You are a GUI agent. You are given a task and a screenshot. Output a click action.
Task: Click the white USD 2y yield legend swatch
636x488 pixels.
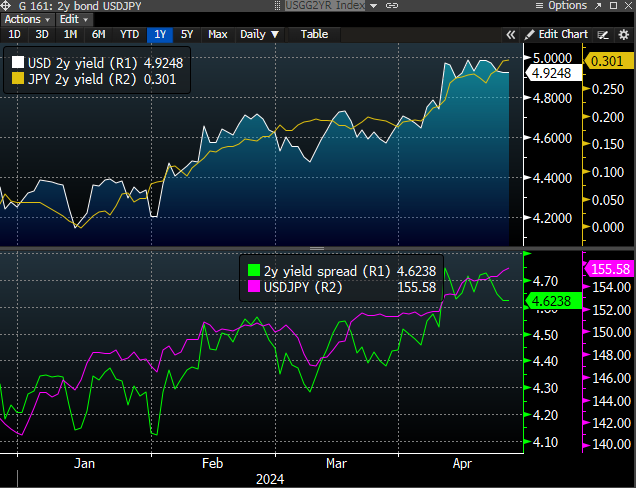18,62
